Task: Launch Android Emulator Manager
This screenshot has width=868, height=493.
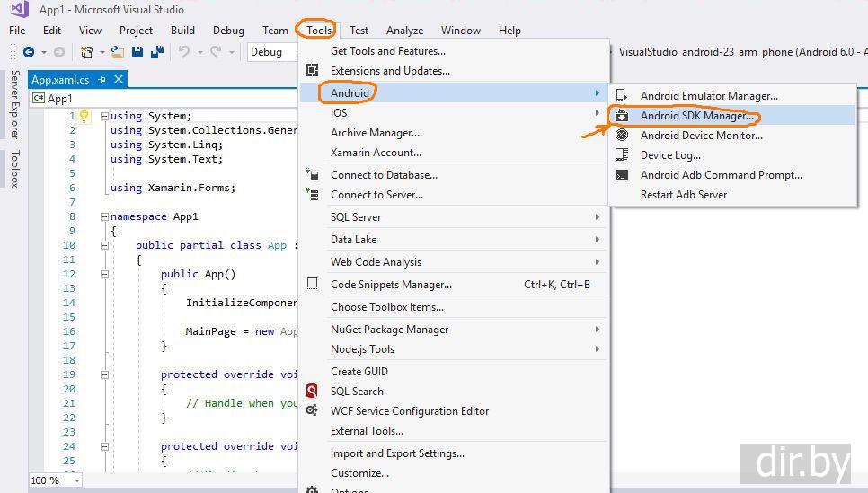Action: tap(708, 96)
